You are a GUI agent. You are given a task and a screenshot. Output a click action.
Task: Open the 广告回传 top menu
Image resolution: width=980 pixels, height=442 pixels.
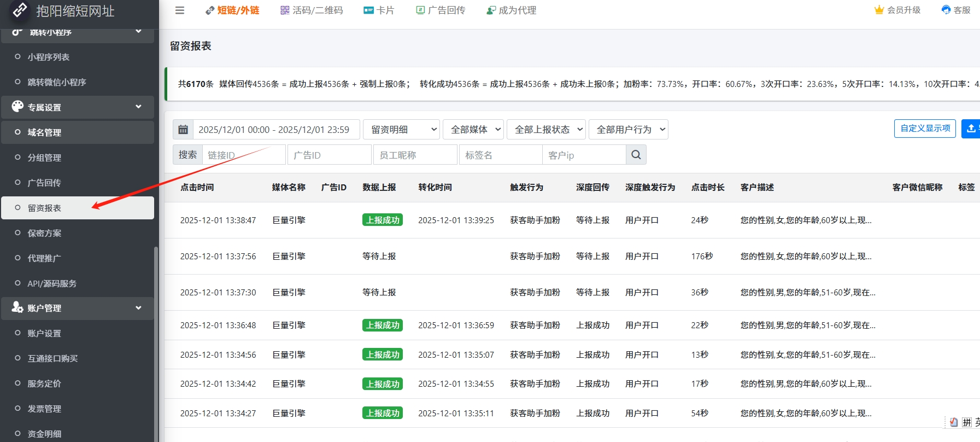441,10
